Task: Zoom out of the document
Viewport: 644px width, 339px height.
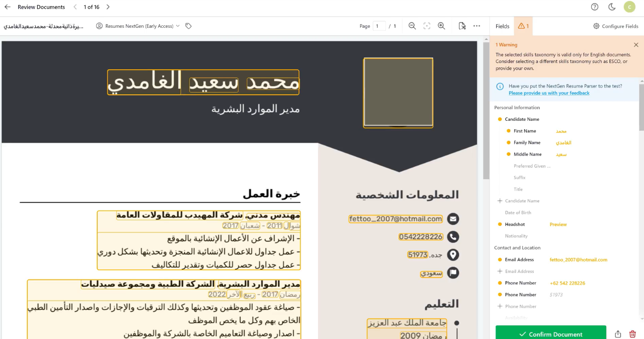Action: pyautogui.click(x=412, y=26)
